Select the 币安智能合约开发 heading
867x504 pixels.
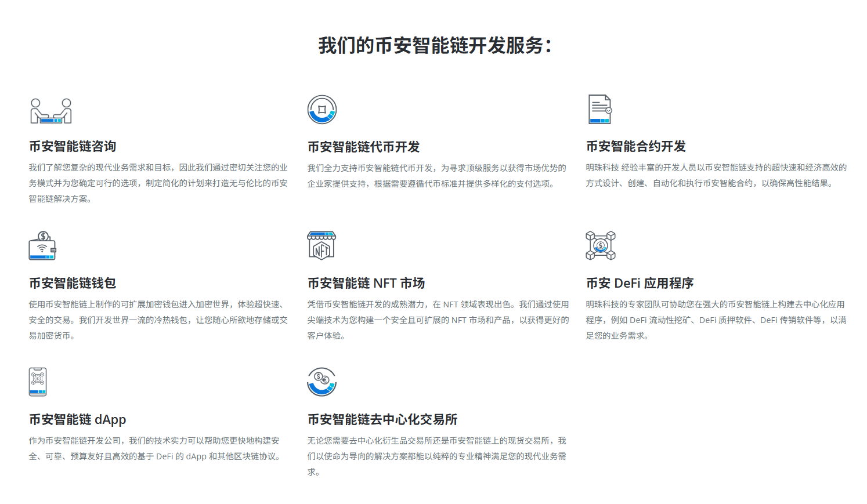click(x=635, y=147)
